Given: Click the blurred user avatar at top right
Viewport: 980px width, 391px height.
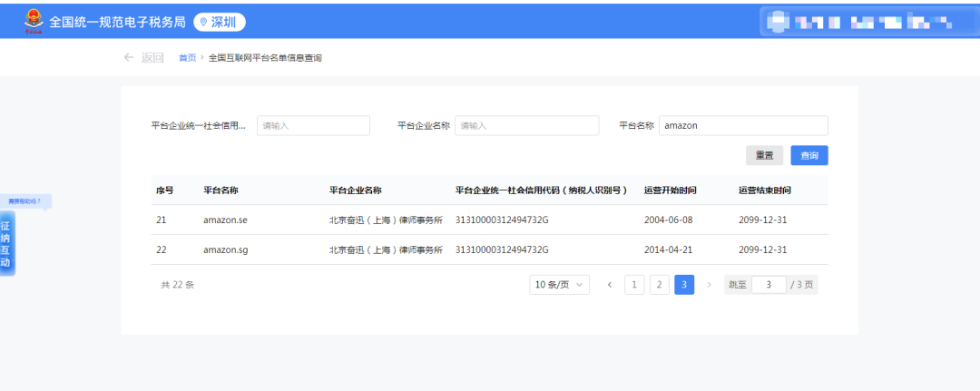Looking at the screenshot, I should click(x=777, y=22).
